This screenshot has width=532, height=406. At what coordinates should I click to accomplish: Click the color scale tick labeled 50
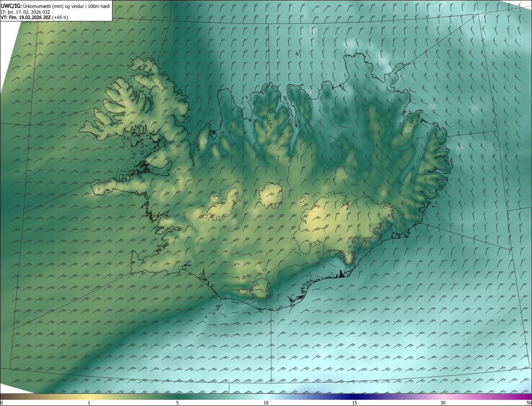pos(529,403)
